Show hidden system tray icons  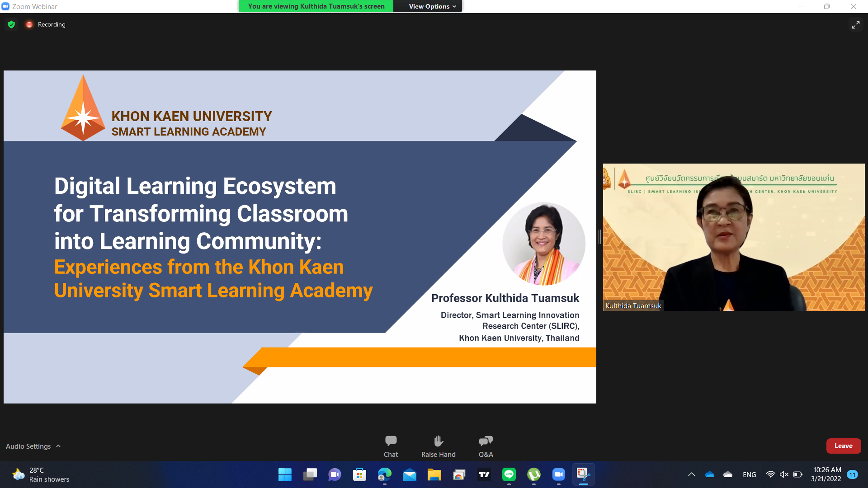tap(691, 474)
